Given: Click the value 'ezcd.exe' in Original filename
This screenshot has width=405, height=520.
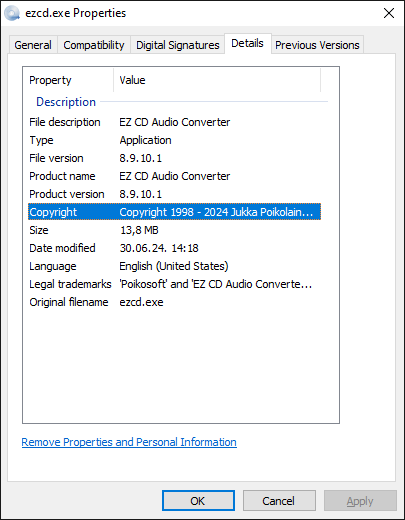Looking at the screenshot, I should (x=141, y=302).
